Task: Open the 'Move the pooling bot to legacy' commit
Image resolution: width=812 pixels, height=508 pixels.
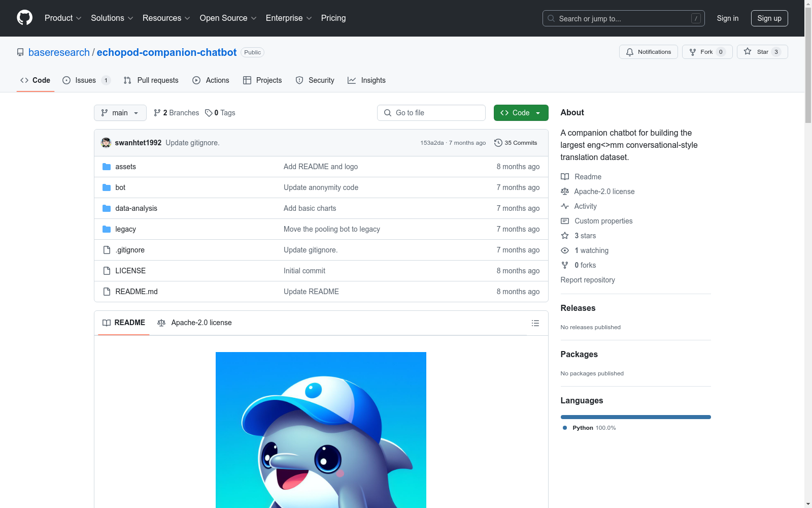Action: click(x=332, y=229)
